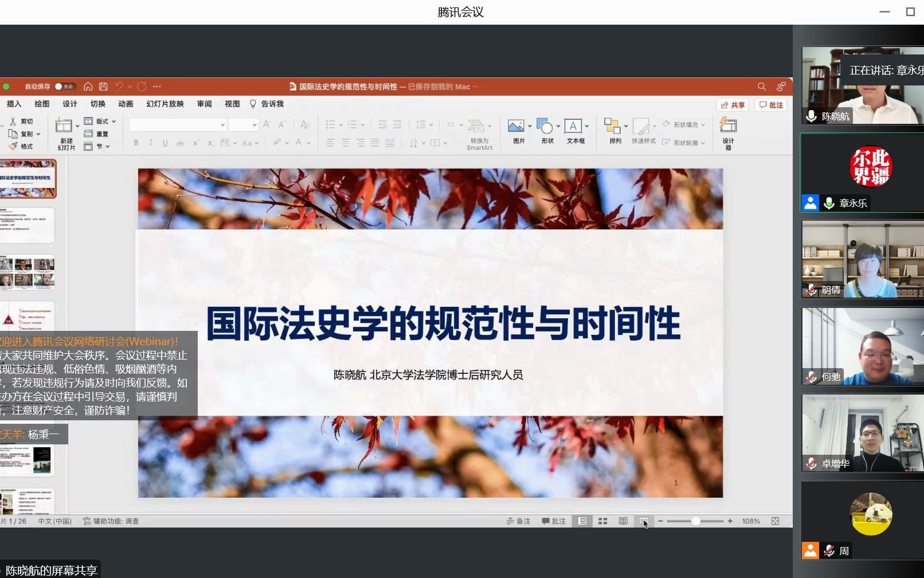Open the 版式 layout dropdown
This screenshot has height=578, width=924.
coord(100,121)
